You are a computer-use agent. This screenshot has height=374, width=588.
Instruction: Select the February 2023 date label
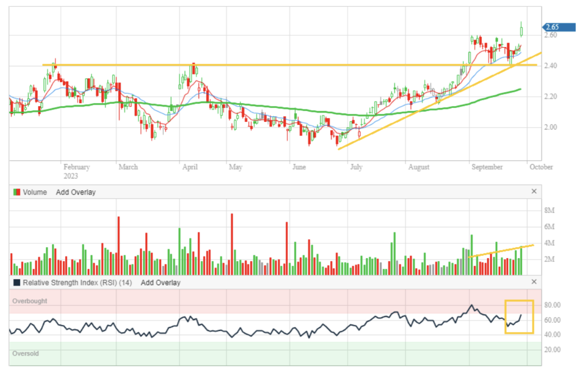[76, 171]
